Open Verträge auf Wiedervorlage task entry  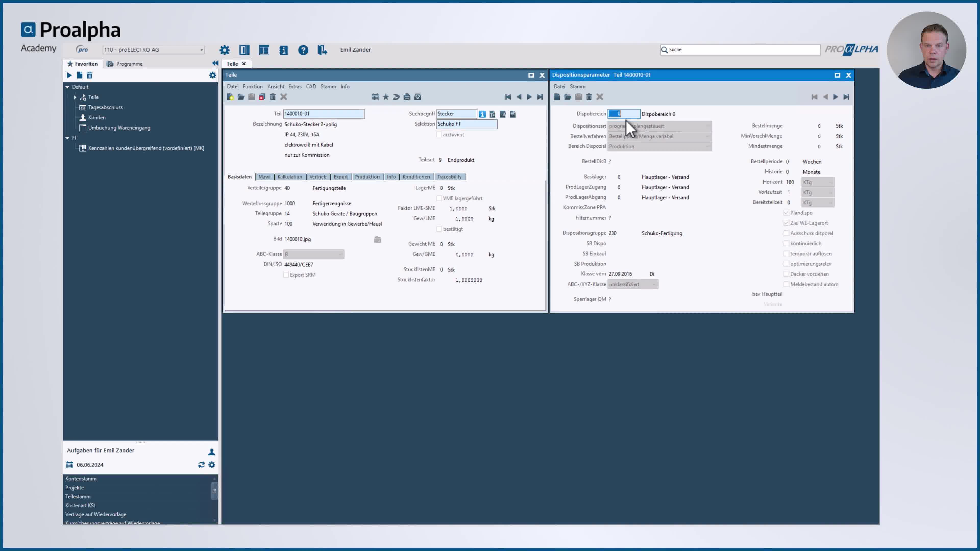[x=96, y=515]
